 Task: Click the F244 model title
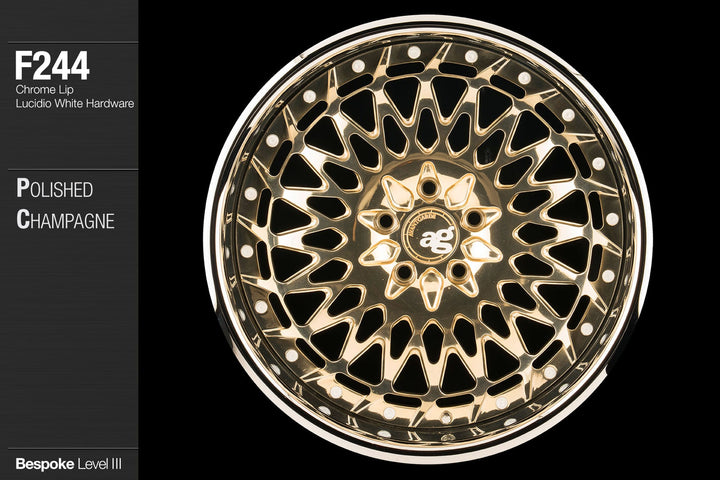pos(52,68)
